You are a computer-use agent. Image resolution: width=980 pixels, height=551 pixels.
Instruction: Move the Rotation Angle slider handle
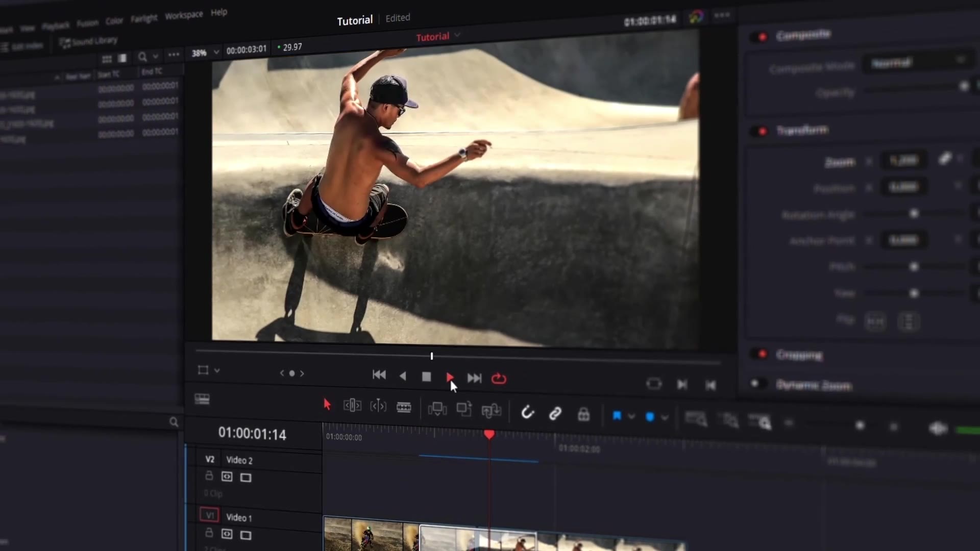point(914,213)
